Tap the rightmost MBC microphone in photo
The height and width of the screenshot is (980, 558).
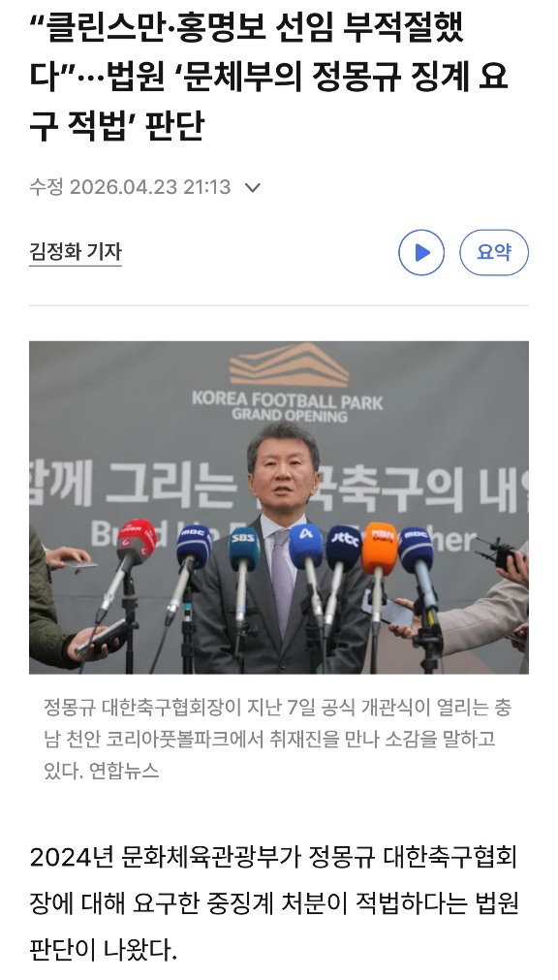(416, 548)
